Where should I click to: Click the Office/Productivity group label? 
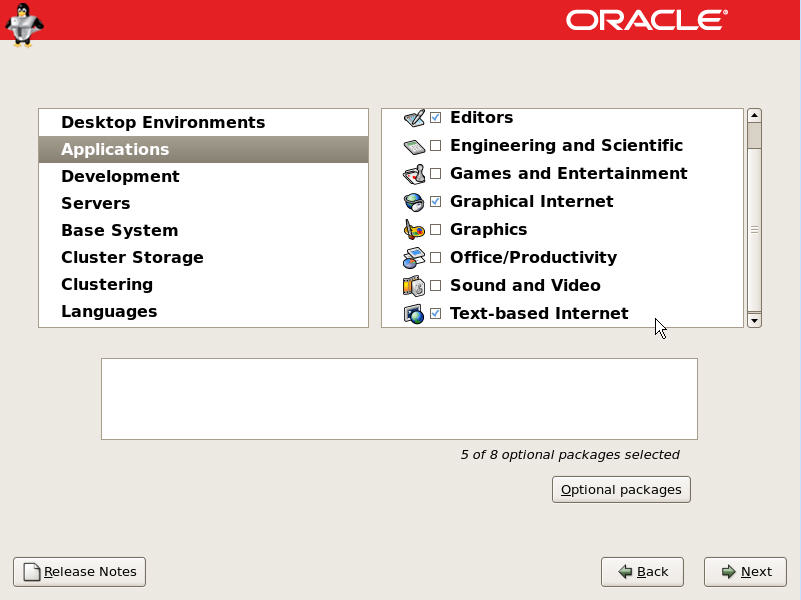pyautogui.click(x=533, y=257)
